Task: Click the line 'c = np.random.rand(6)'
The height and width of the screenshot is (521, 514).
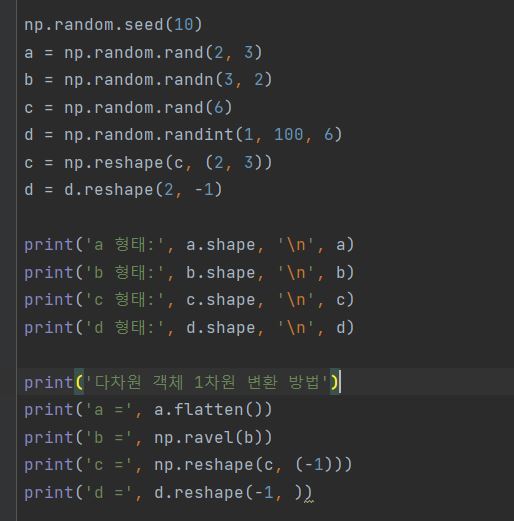Action: coord(128,108)
